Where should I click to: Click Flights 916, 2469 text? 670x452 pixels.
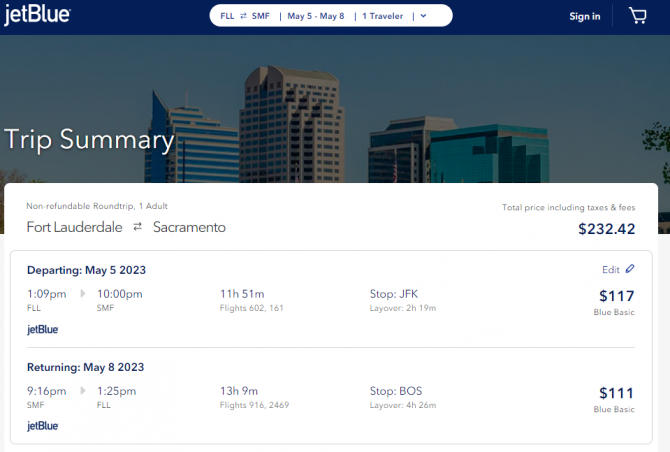(x=254, y=405)
